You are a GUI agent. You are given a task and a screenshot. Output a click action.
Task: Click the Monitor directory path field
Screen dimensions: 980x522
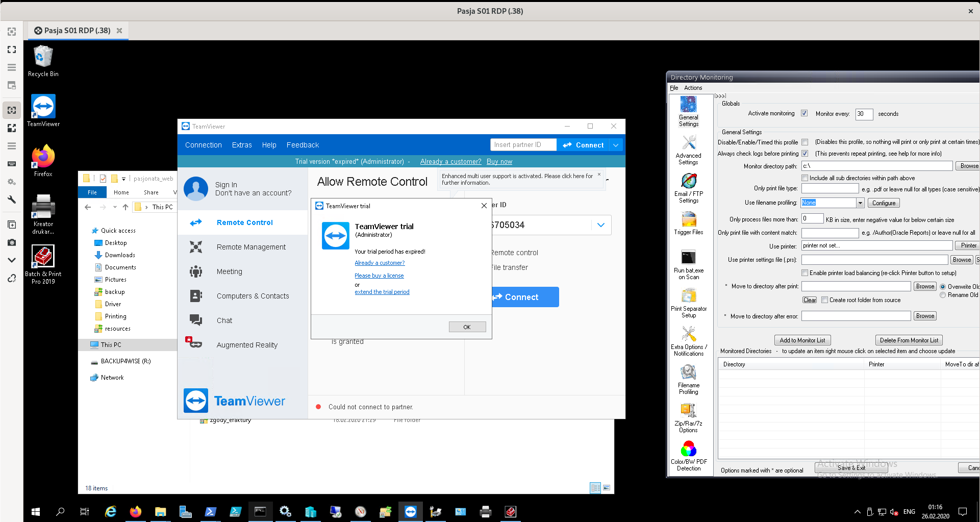pyautogui.click(x=877, y=166)
